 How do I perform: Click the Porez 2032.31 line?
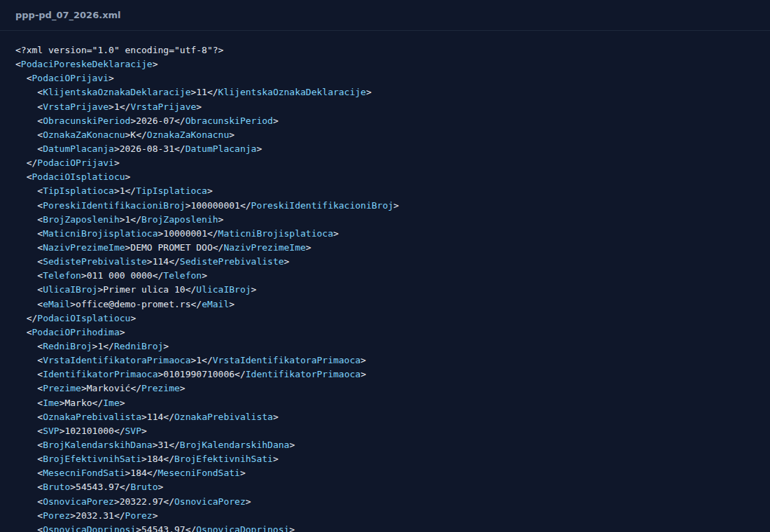point(98,516)
